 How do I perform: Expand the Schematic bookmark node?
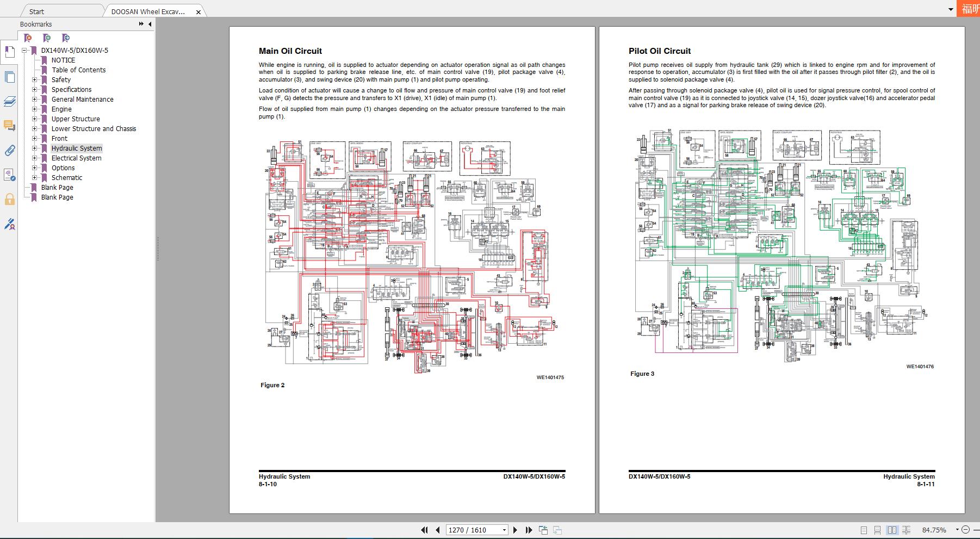[35, 178]
